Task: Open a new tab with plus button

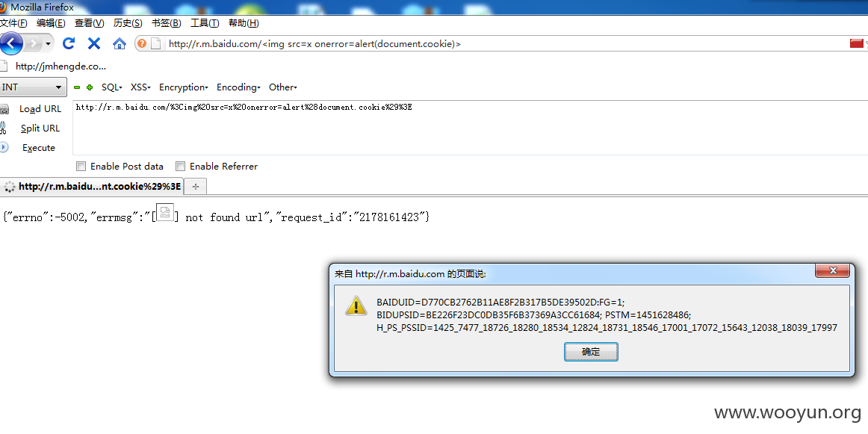Action: click(196, 187)
